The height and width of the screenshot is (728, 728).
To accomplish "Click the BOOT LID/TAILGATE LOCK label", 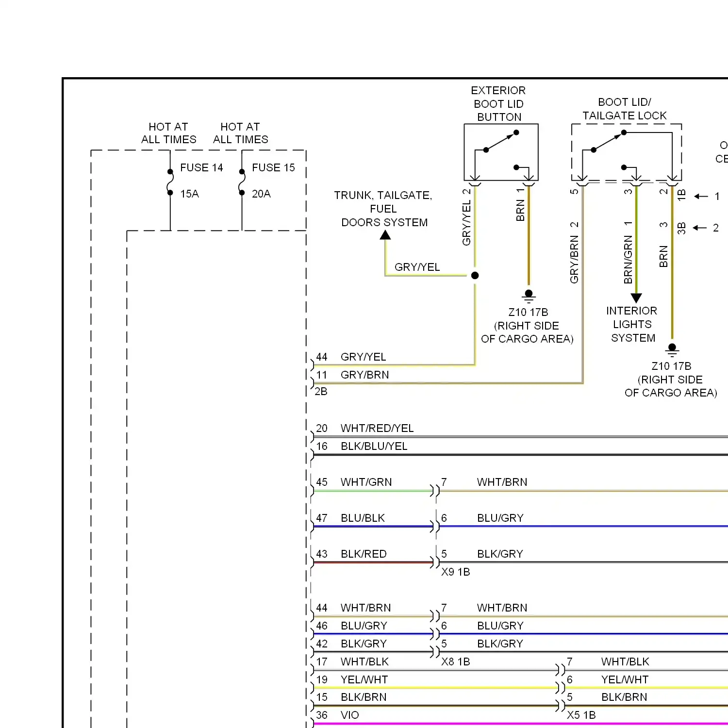I will [x=625, y=109].
